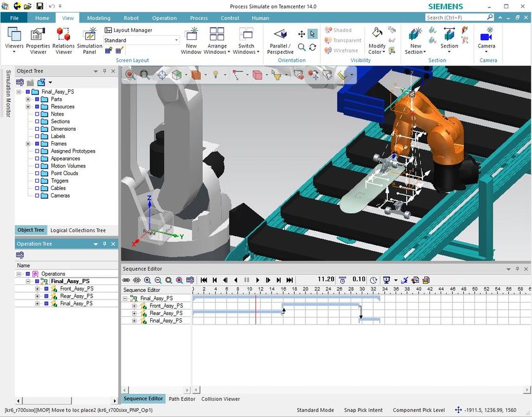
Task: Open the File menu
Action: click(x=14, y=18)
